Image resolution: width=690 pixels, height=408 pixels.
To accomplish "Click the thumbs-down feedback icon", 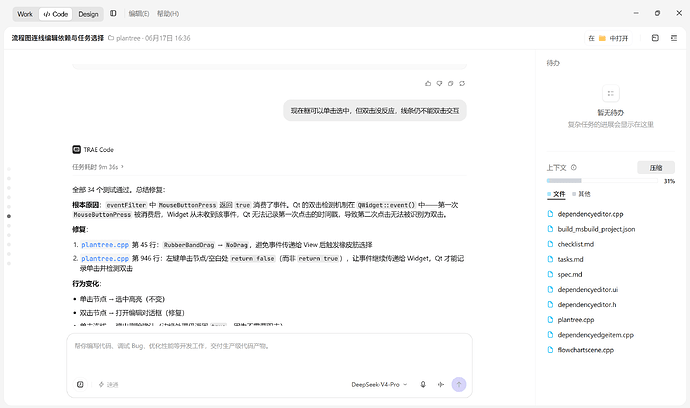I will click(439, 84).
